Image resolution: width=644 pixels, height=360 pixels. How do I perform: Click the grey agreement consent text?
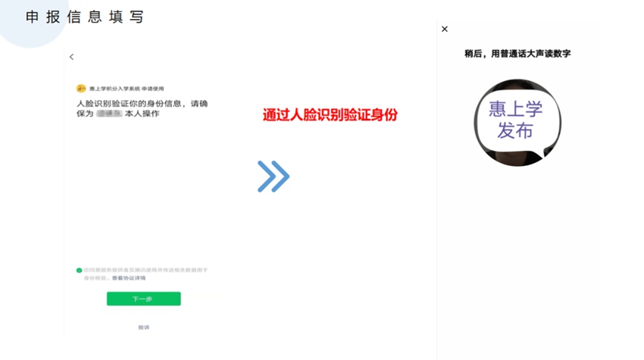(x=145, y=274)
